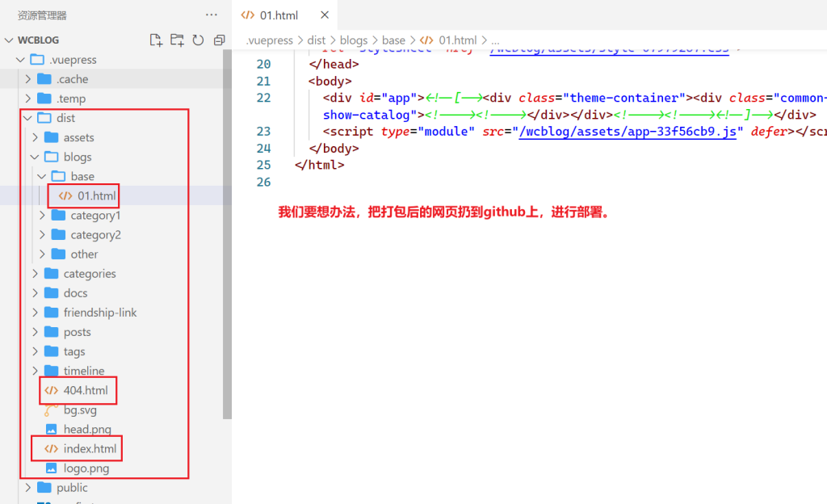Collapse the .vuepress folder chevron
Screen dimensions: 827x504
pyautogui.click(x=20, y=60)
